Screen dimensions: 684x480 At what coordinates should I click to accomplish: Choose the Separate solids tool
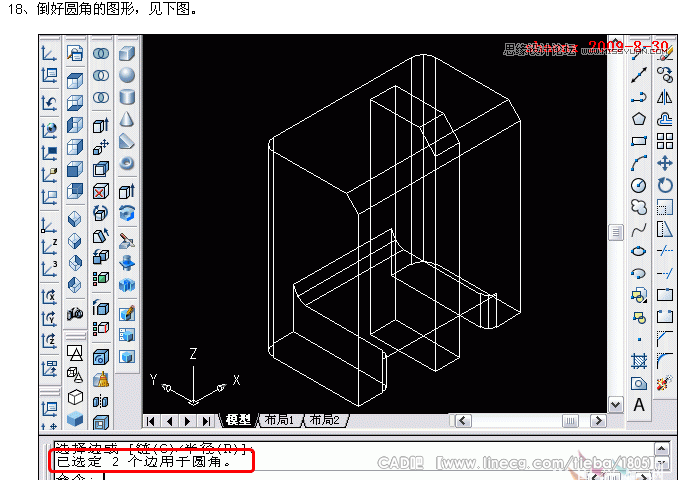[101, 401]
